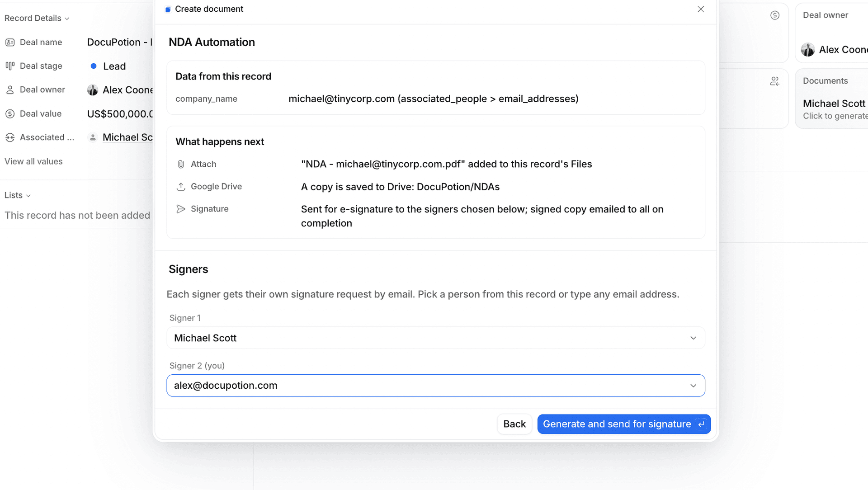Viewport: 868px width, 490px height.
Task: Click Alex Cooner avatar in Deal owner card
Action: click(808, 50)
